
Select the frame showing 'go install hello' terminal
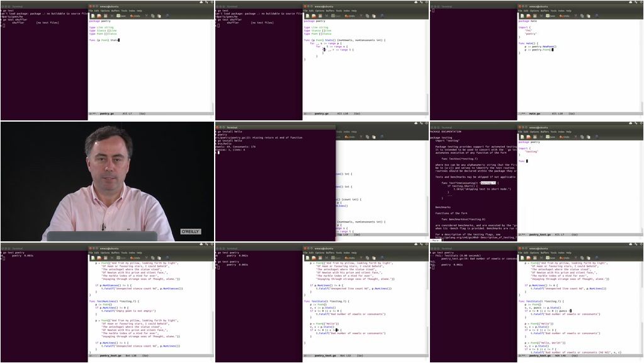point(322,181)
